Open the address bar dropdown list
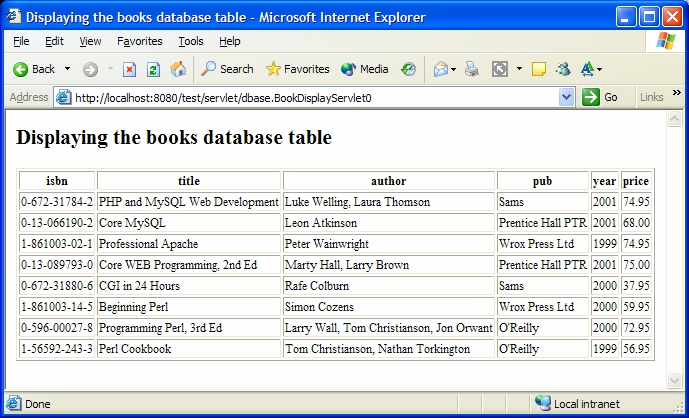 (x=566, y=97)
